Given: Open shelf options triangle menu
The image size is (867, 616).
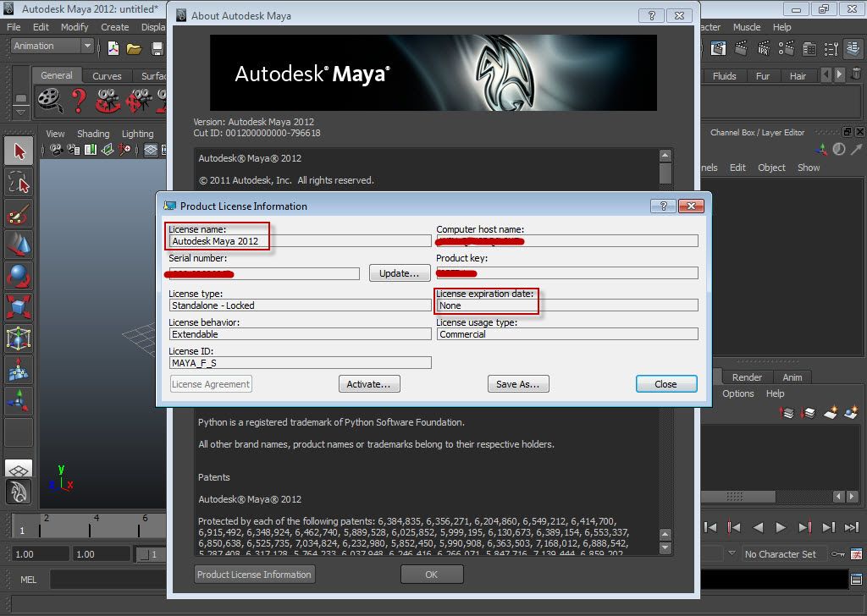Looking at the screenshot, I should coord(20,113).
